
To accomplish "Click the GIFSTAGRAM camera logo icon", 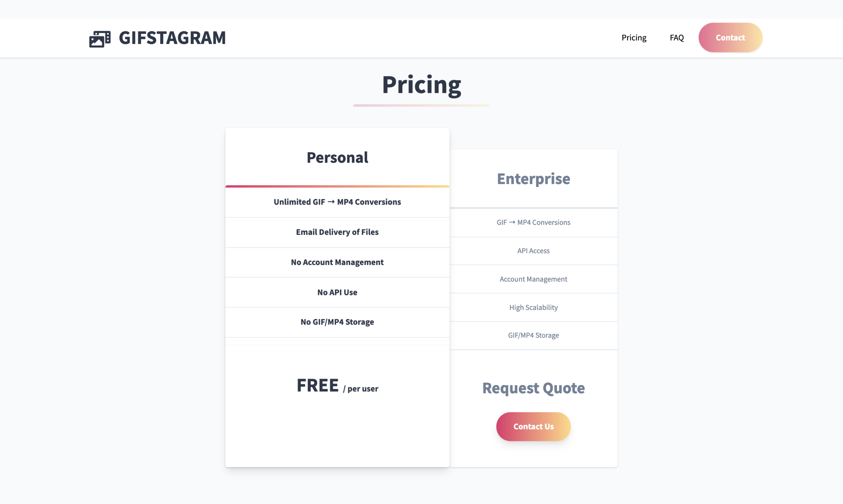I will (100, 38).
